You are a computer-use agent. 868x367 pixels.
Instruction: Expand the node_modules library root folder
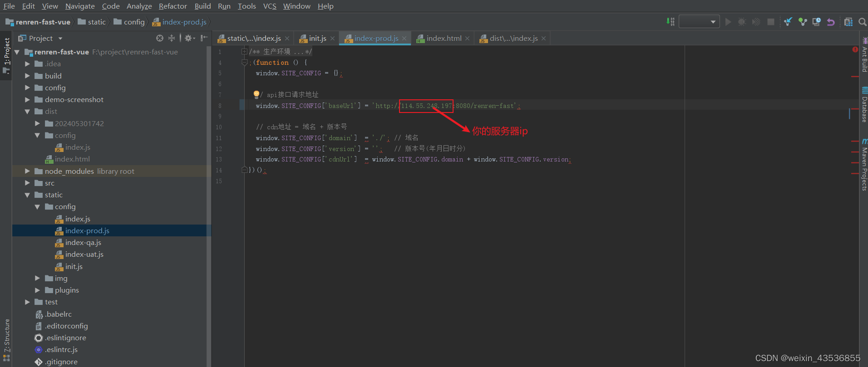click(x=27, y=171)
